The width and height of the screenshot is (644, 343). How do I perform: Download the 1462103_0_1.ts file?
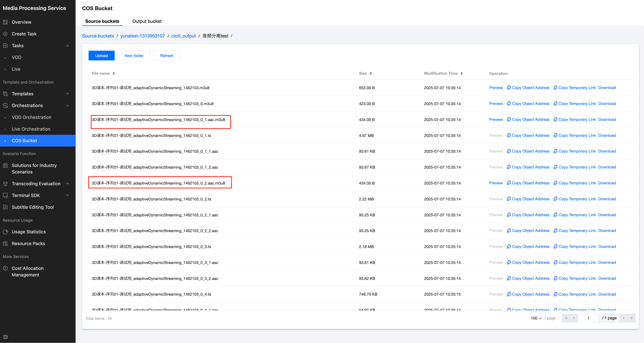(607, 136)
